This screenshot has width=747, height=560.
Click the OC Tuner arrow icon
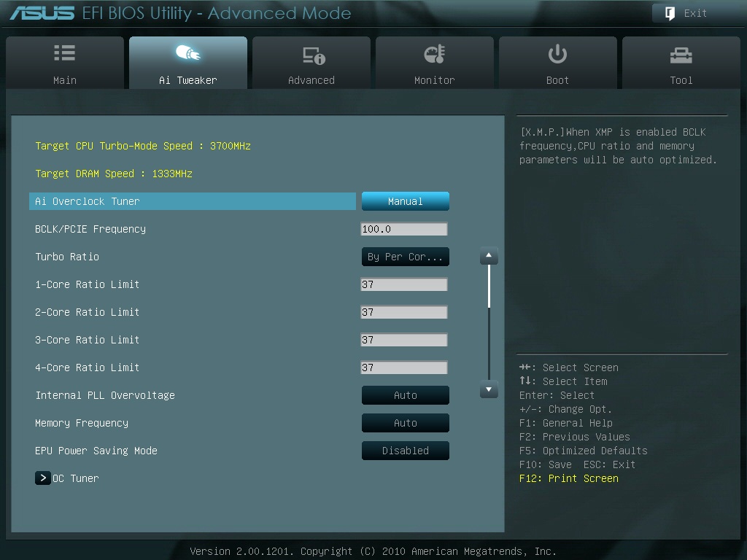tap(42, 478)
